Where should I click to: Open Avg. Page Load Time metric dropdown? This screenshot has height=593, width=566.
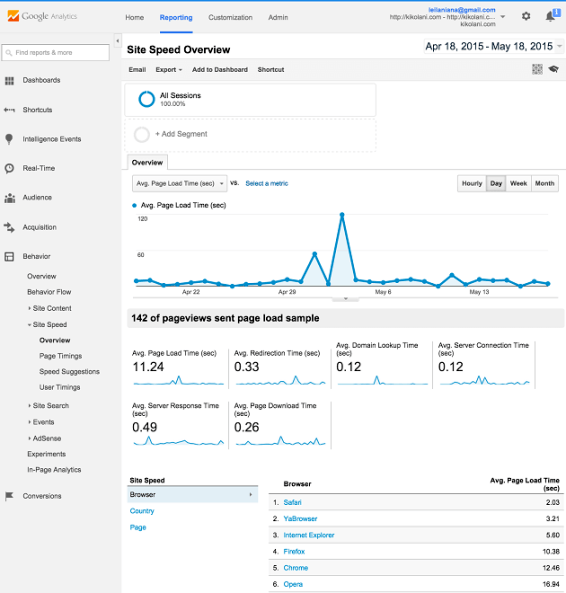(x=180, y=183)
